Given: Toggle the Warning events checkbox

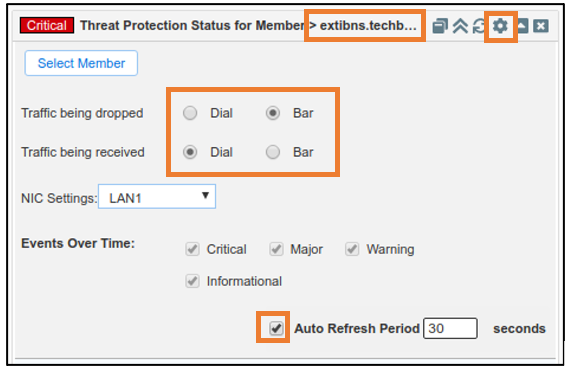Looking at the screenshot, I should click(352, 249).
